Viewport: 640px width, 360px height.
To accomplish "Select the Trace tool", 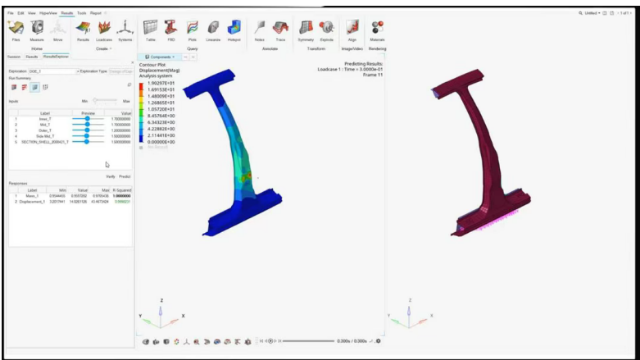I will (280, 31).
